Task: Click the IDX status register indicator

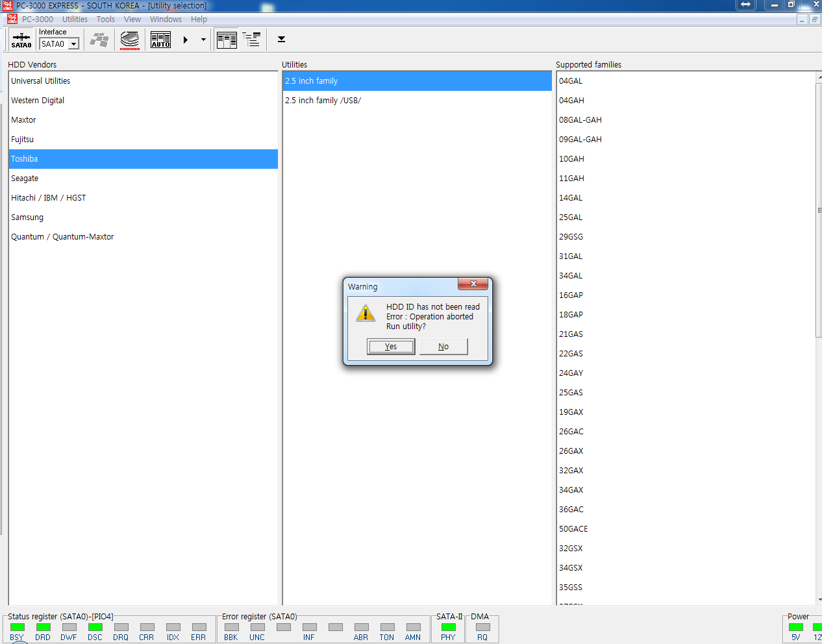Action: tap(173, 627)
